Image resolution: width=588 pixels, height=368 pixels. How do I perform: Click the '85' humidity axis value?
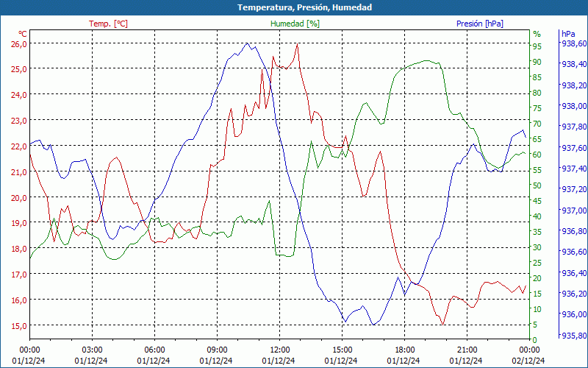pyautogui.click(x=537, y=77)
